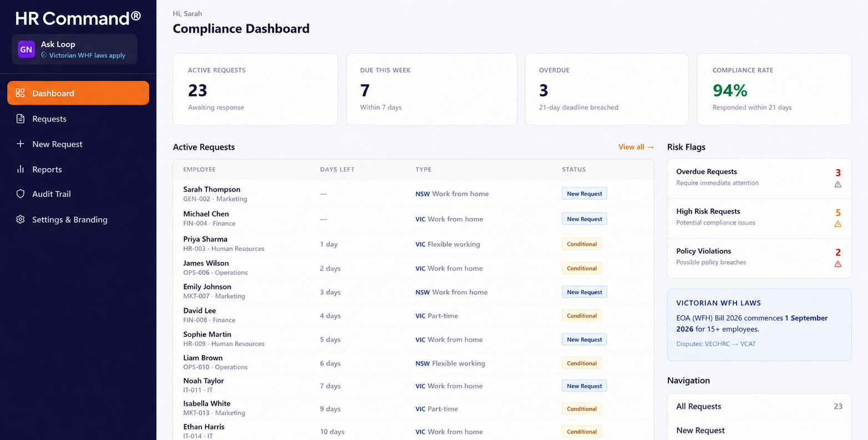Click the HR Command logo text

(78, 18)
